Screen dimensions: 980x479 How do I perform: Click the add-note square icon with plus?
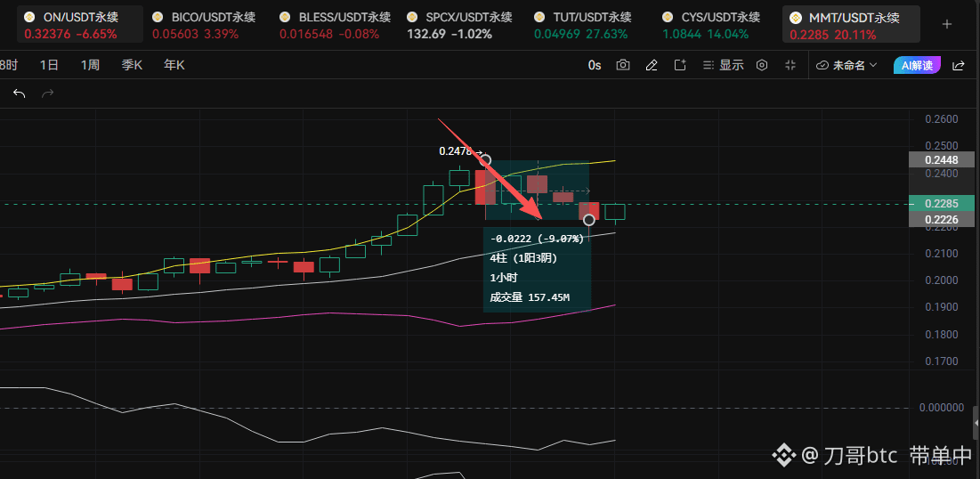680,65
